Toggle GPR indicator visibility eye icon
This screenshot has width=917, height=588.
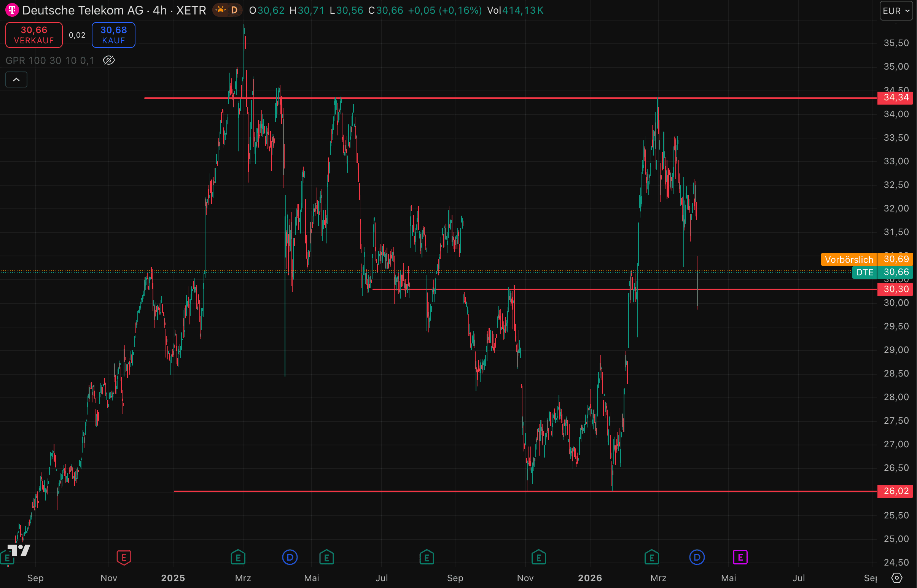[x=109, y=60]
